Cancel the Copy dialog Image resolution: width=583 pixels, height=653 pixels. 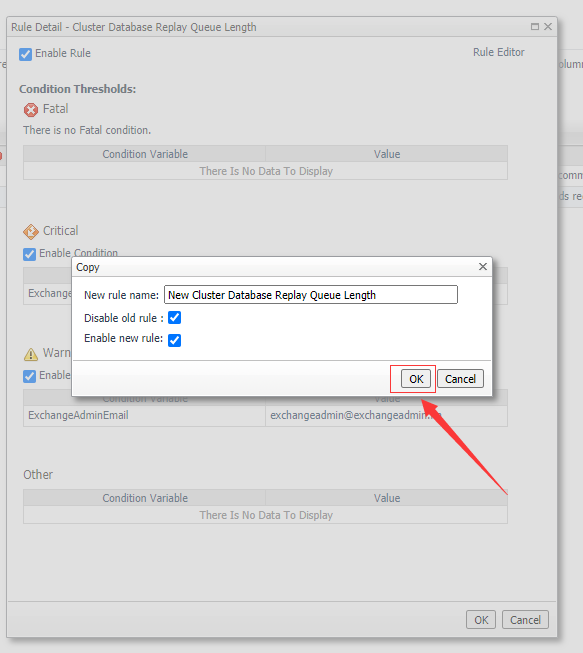(460, 379)
